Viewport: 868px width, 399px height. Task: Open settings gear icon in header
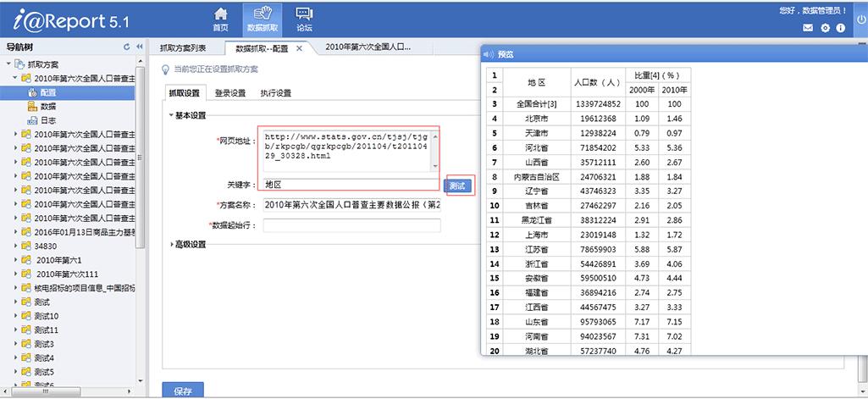tap(826, 28)
